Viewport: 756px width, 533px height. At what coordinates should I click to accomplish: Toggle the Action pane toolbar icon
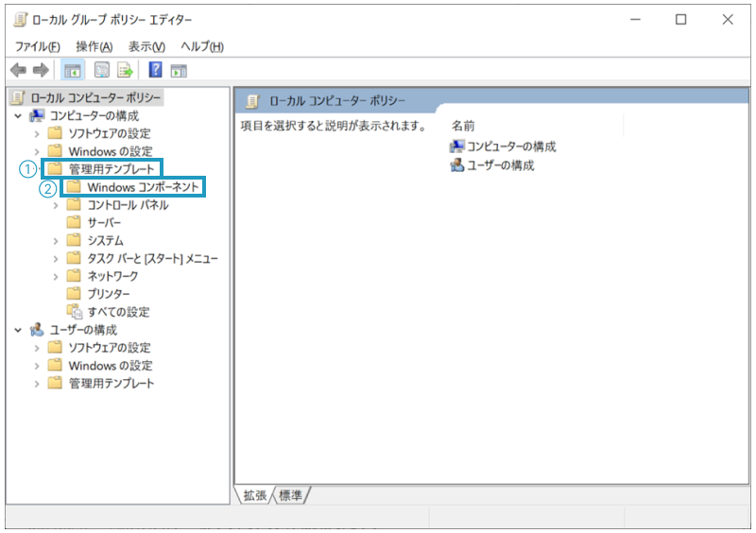(179, 71)
